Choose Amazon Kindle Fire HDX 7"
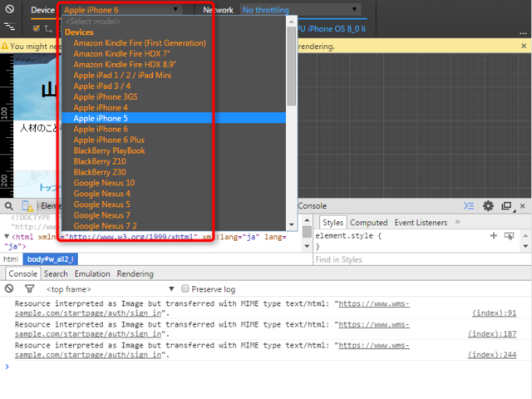The image size is (532, 399). [174, 54]
